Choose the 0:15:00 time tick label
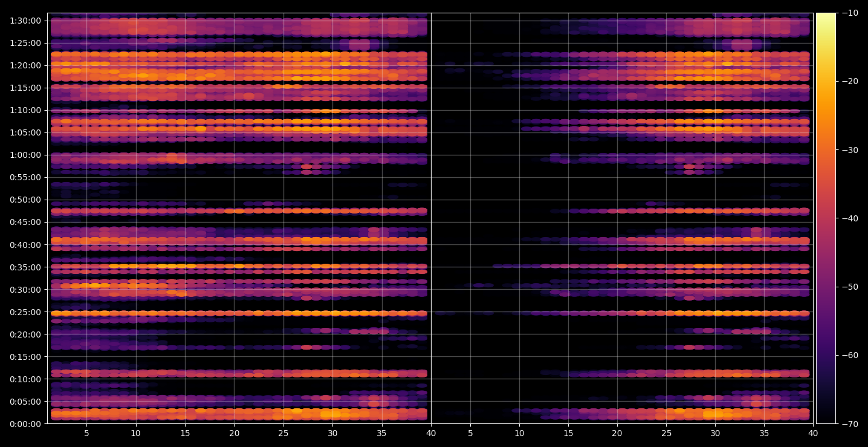This screenshot has height=447, width=868. [25, 356]
